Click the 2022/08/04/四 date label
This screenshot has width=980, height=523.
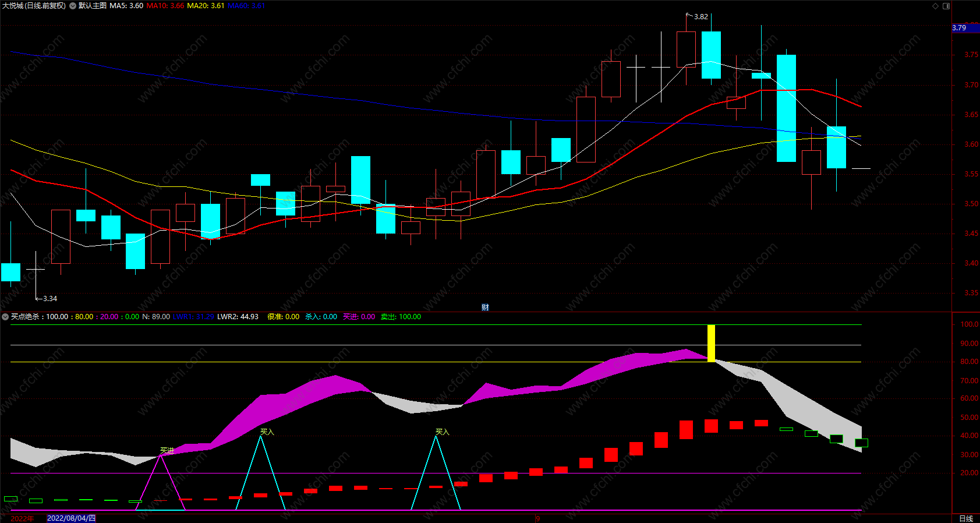click(71, 518)
